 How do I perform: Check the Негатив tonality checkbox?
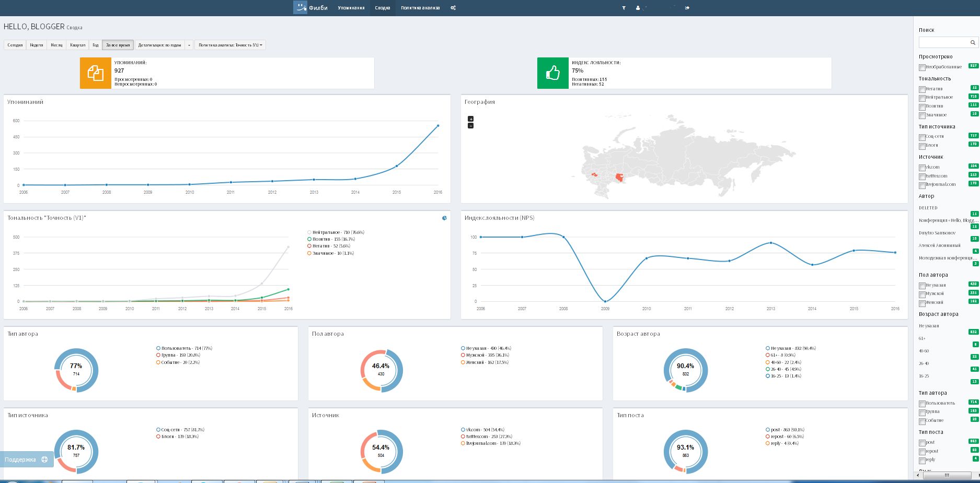tap(922, 89)
